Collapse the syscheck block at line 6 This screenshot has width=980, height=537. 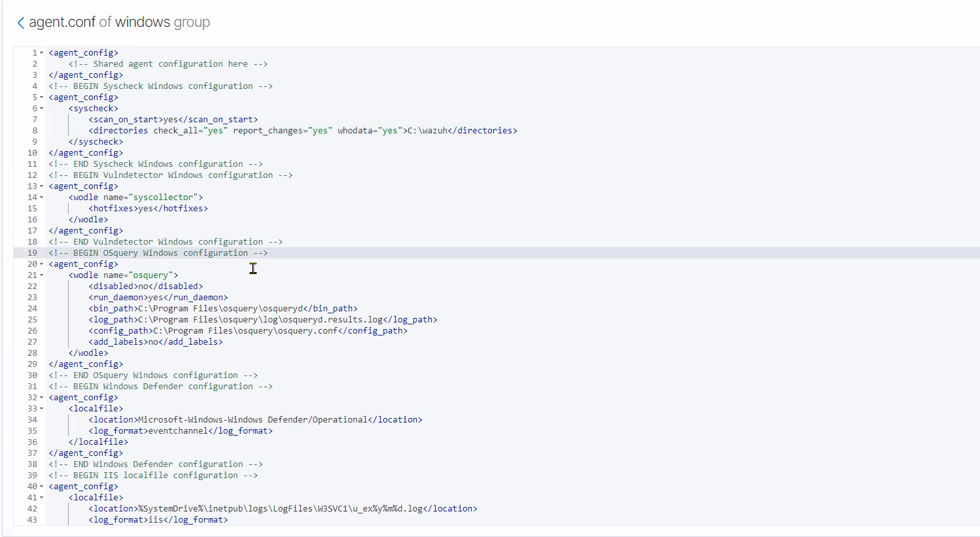42,108
